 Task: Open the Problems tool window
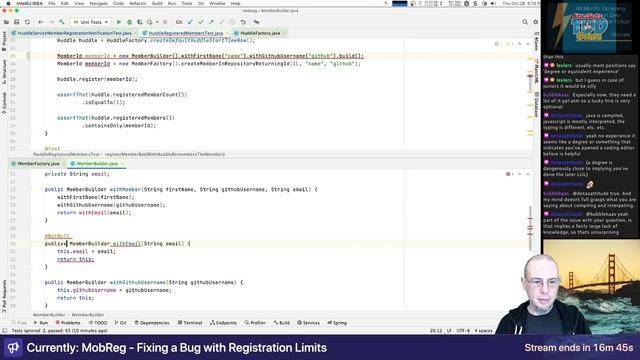coord(68,323)
